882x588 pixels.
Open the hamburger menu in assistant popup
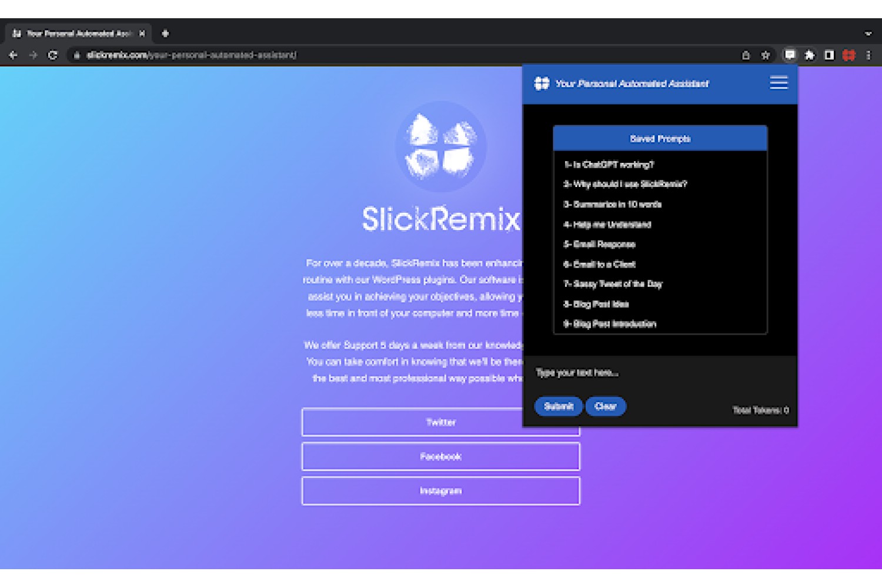click(779, 82)
